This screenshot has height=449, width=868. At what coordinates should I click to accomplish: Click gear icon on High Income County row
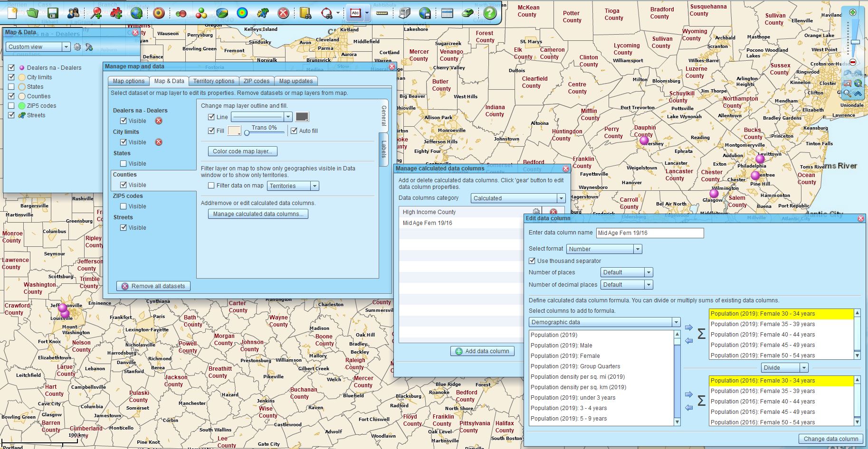(x=536, y=212)
